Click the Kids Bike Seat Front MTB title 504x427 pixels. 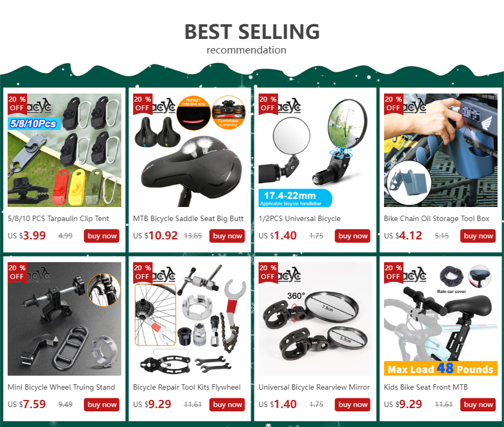[x=426, y=387]
